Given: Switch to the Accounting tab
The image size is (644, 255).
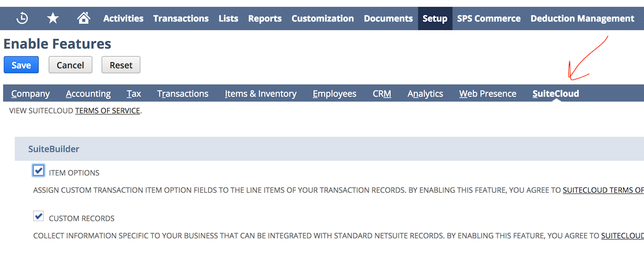Looking at the screenshot, I should tap(88, 94).
